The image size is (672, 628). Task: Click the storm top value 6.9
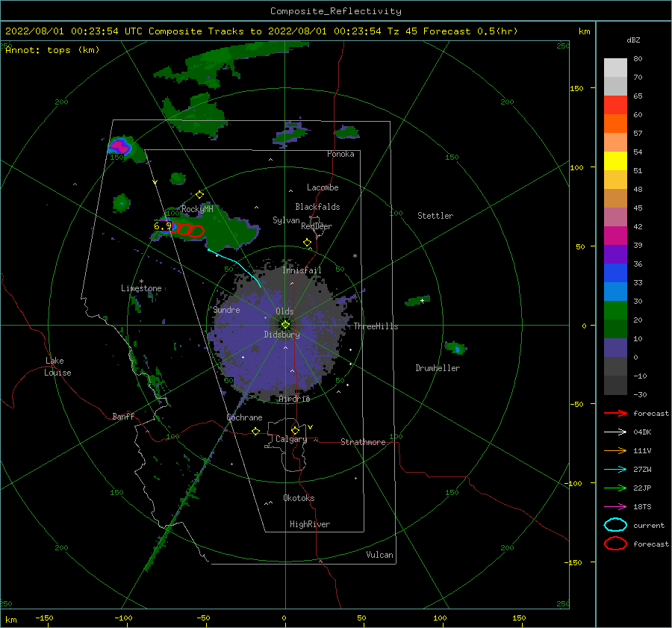click(163, 226)
